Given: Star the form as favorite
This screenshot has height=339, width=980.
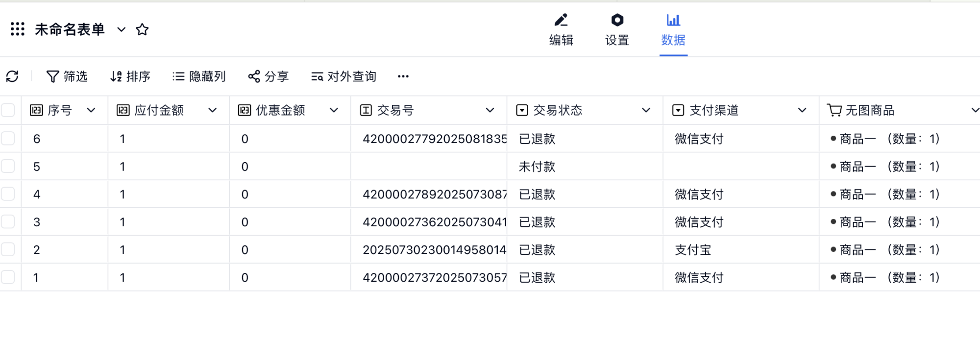Looking at the screenshot, I should [x=142, y=29].
